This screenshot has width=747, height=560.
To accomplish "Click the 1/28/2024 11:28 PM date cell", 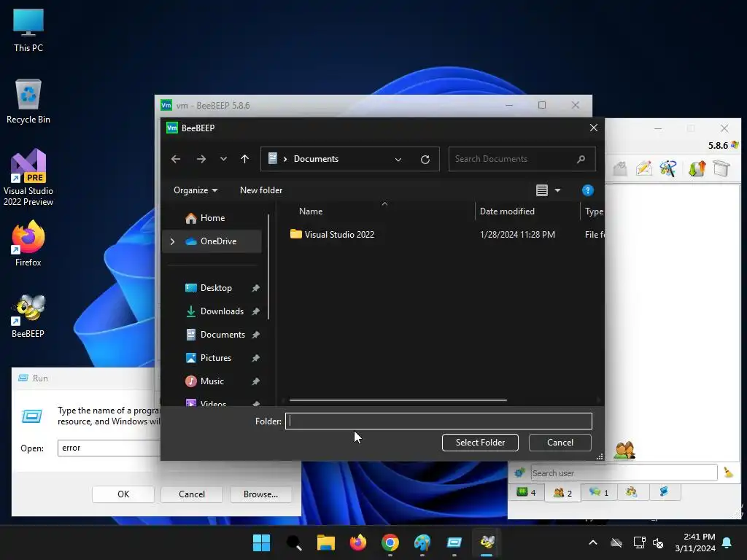I will coord(517,235).
